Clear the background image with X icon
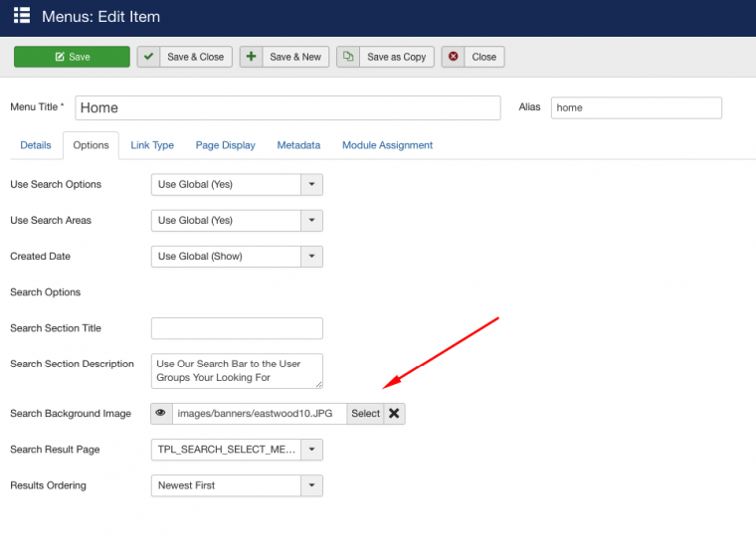The height and width of the screenshot is (560, 756). (x=395, y=414)
